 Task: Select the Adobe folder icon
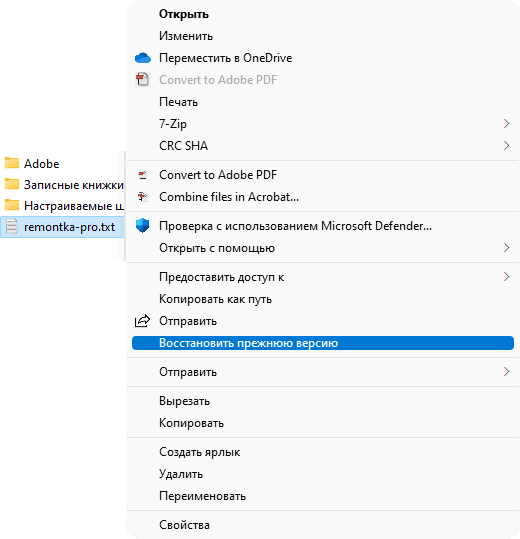[12, 163]
